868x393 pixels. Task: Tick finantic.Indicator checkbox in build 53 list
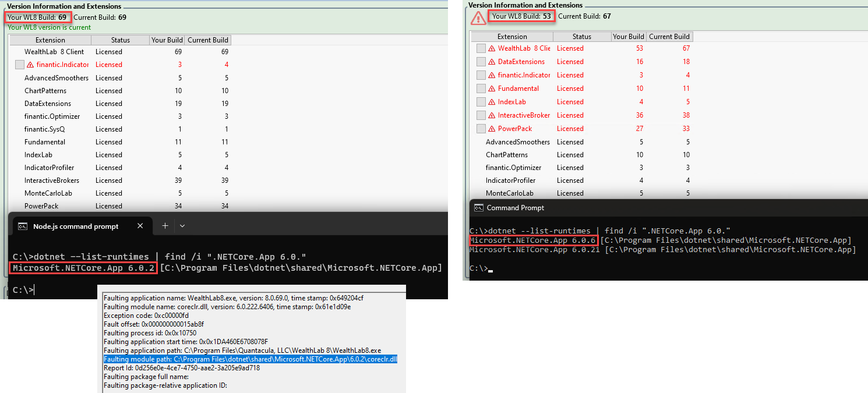click(x=481, y=75)
